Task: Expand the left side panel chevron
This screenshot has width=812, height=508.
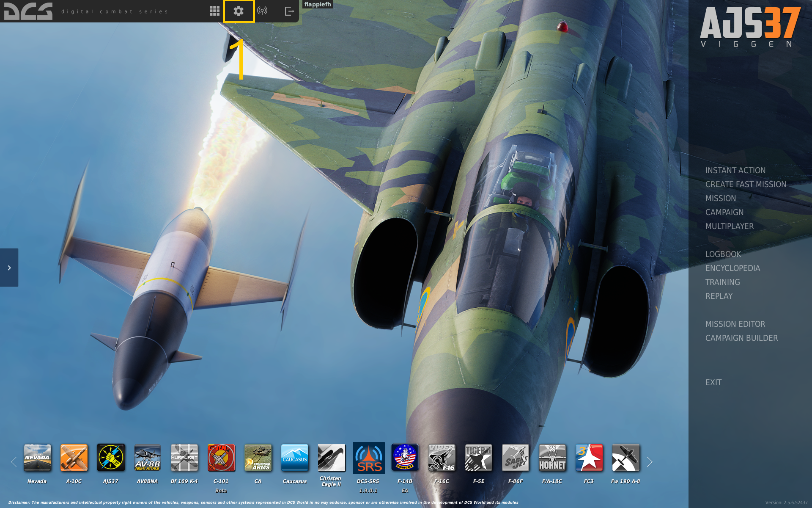Action: pyautogui.click(x=9, y=268)
